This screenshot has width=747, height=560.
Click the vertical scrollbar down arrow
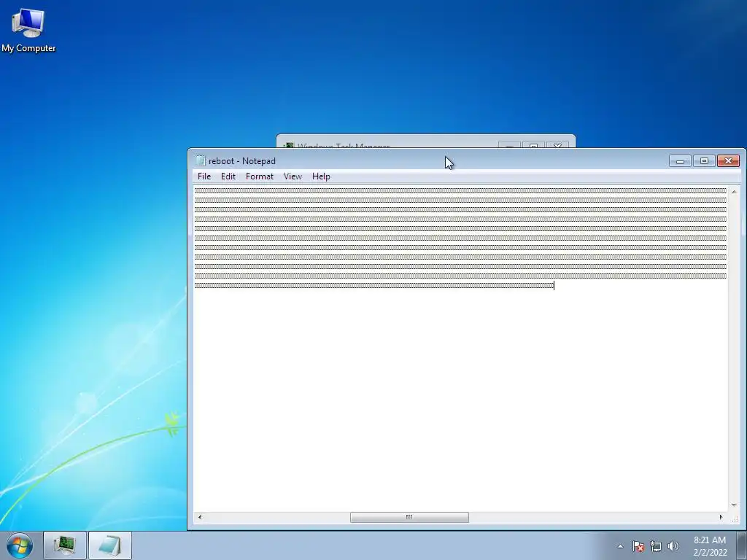point(734,505)
